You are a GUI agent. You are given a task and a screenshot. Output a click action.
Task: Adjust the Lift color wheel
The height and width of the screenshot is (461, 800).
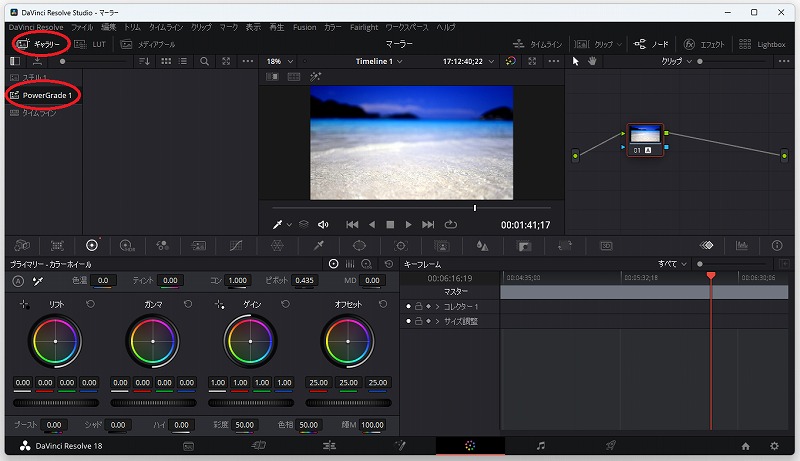pos(55,341)
